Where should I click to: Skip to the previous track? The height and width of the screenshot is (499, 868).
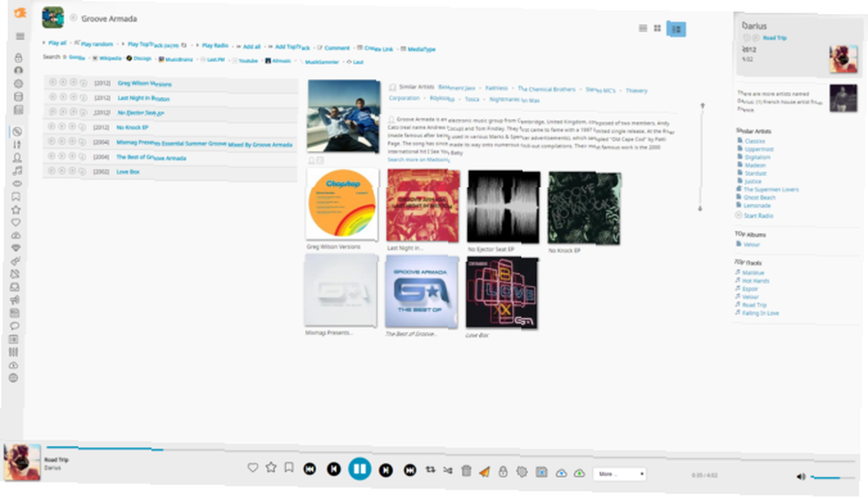point(334,469)
